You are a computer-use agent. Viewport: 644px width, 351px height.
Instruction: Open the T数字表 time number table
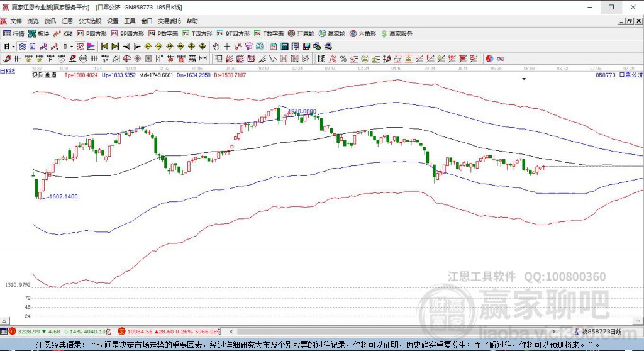[269, 34]
